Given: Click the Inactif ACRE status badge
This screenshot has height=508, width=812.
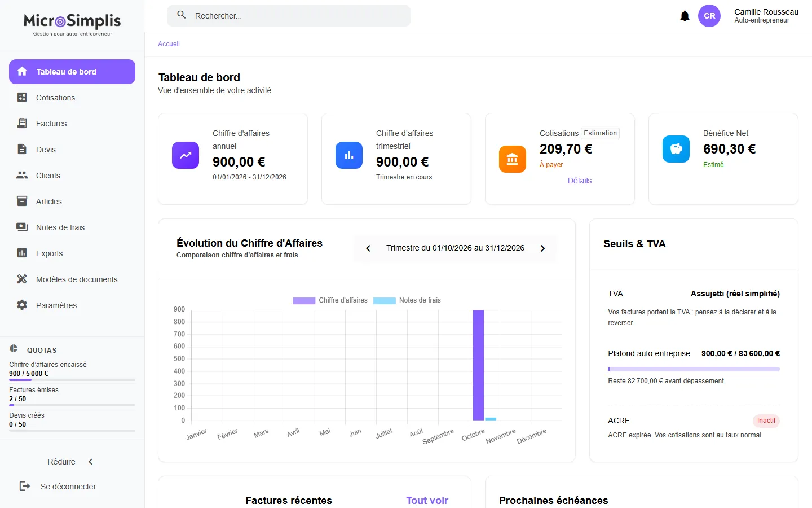Looking at the screenshot, I should pyautogui.click(x=766, y=421).
